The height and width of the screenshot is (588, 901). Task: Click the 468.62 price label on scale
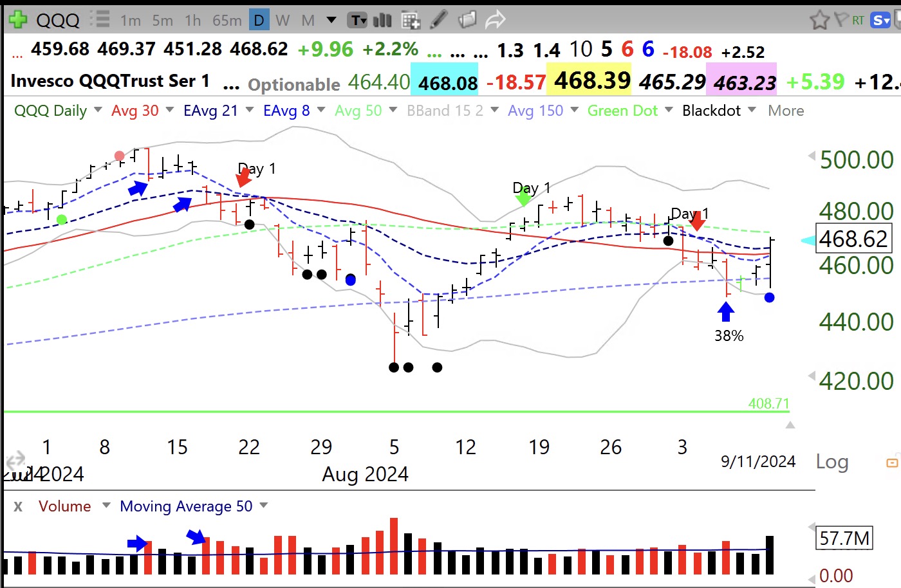pos(854,239)
